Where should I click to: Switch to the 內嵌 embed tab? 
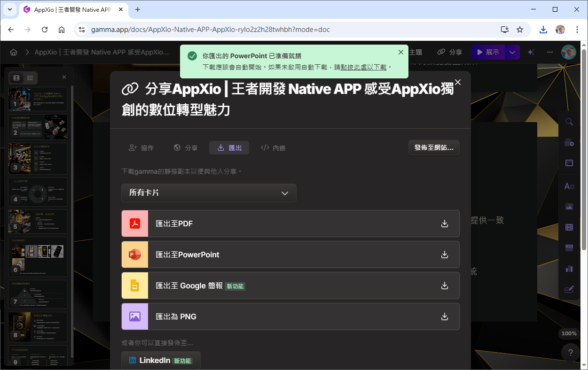point(273,147)
